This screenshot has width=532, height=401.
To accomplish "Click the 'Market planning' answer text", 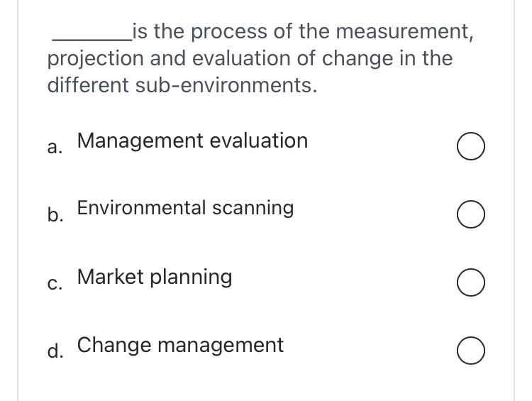I will click(154, 277).
